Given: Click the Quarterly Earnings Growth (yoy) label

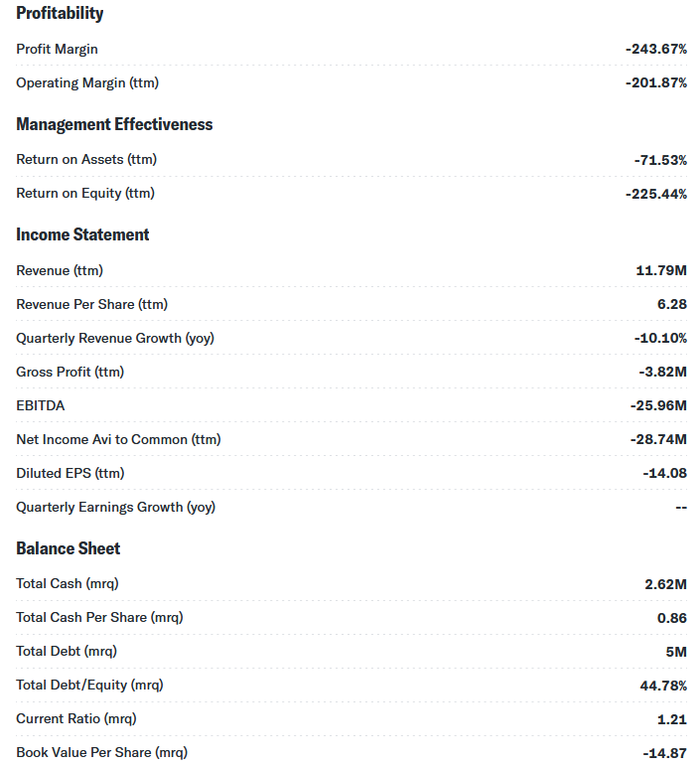Looking at the screenshot, I should (x=116, y=507).
